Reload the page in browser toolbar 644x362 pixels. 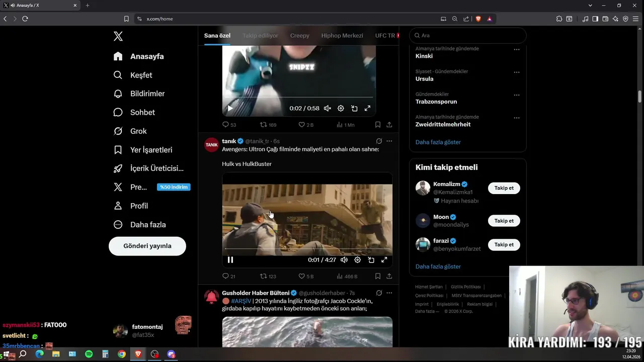coord(25,19)
